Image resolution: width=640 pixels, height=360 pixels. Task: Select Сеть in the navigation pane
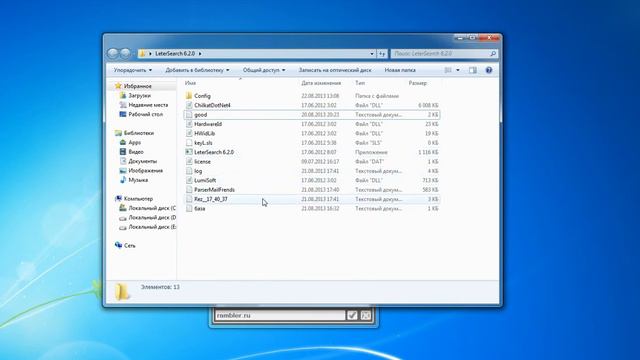coord(130,246)
